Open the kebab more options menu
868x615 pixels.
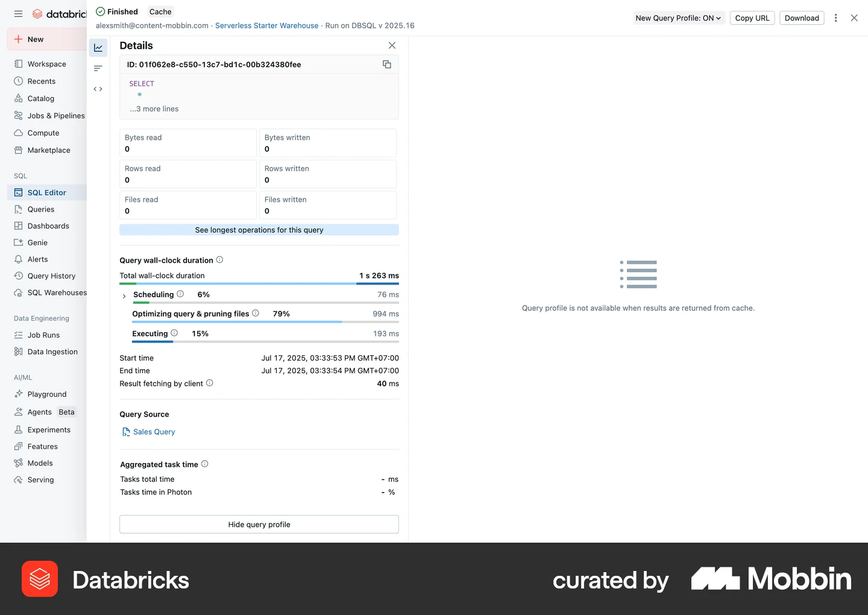(835, 18)
